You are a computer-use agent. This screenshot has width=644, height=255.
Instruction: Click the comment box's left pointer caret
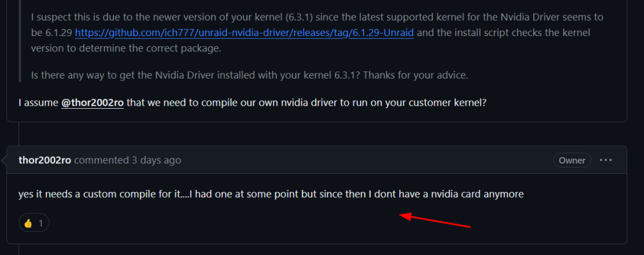tap(4, 160)
